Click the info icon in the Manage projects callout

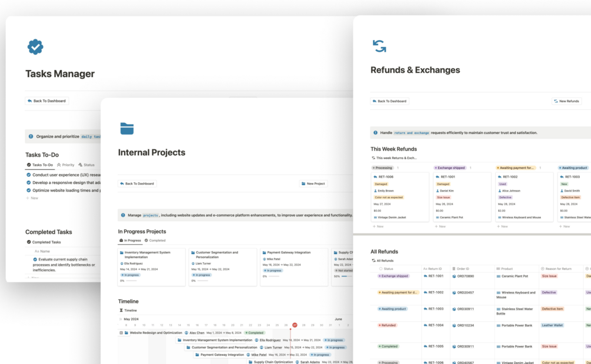[123, 215]
